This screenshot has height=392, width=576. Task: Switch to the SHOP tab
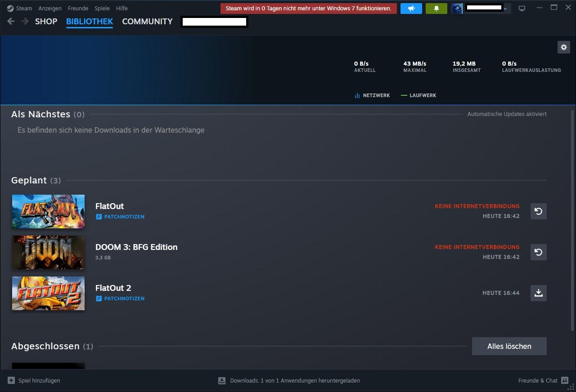46,21
